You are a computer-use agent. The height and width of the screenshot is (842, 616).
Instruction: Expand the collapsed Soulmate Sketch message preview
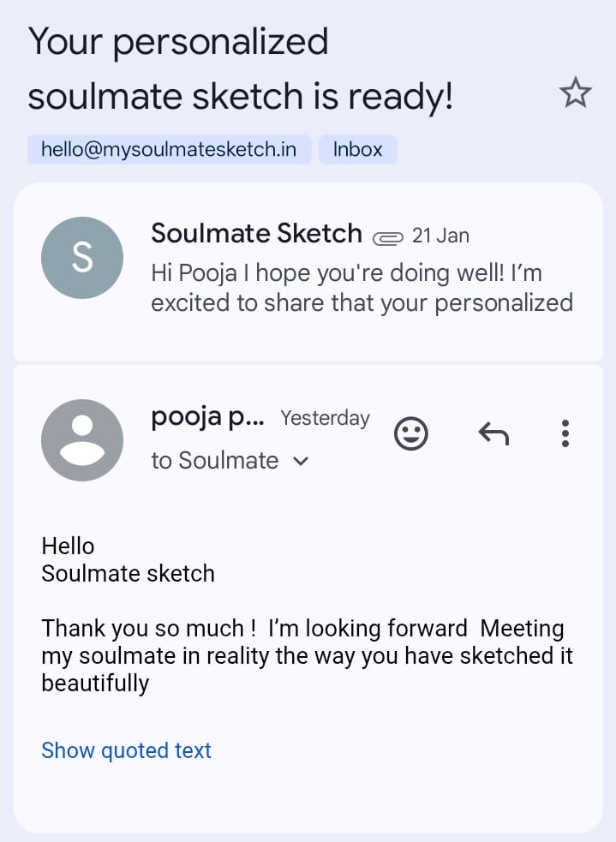pyautogui.click(x=362, y=289)
